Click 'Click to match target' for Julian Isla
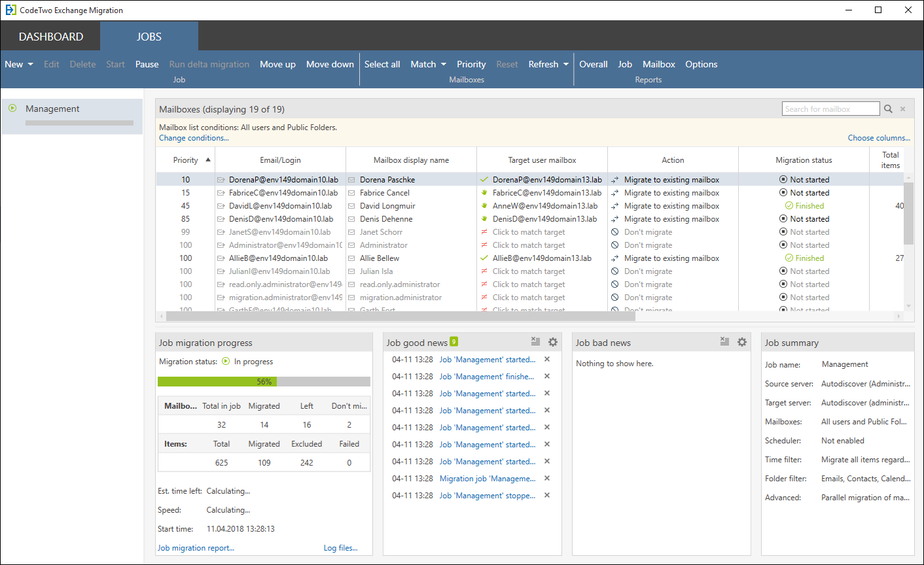 pos(529,271)
